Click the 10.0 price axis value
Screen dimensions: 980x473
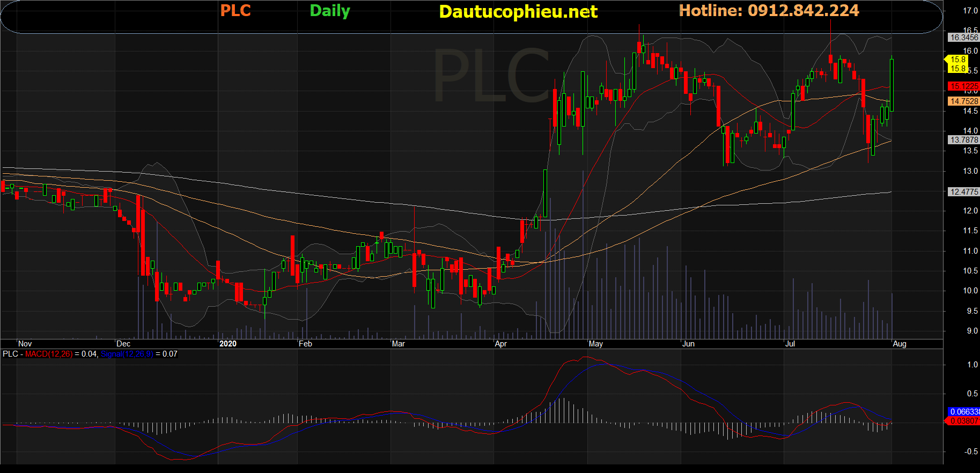[x=970, y=291]
